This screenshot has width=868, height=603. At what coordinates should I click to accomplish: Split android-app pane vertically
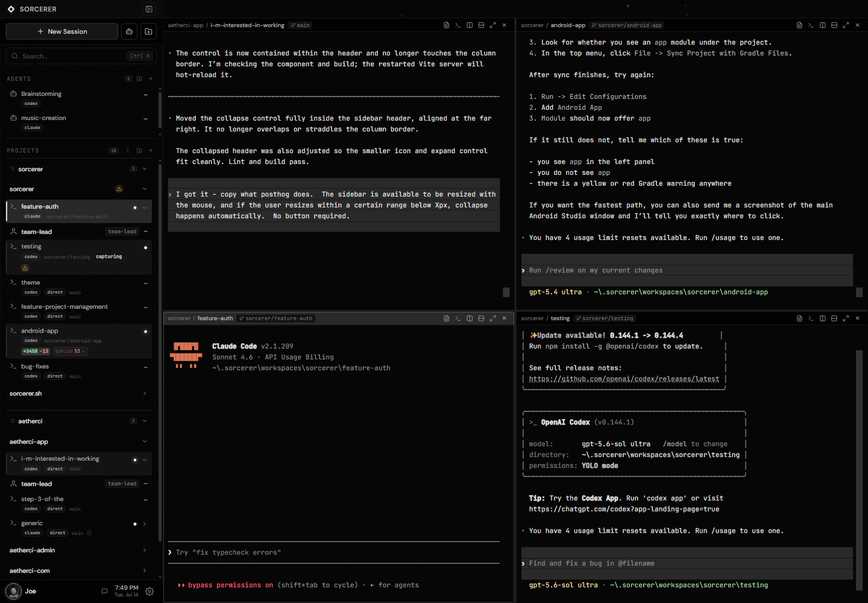coord(822,25)
